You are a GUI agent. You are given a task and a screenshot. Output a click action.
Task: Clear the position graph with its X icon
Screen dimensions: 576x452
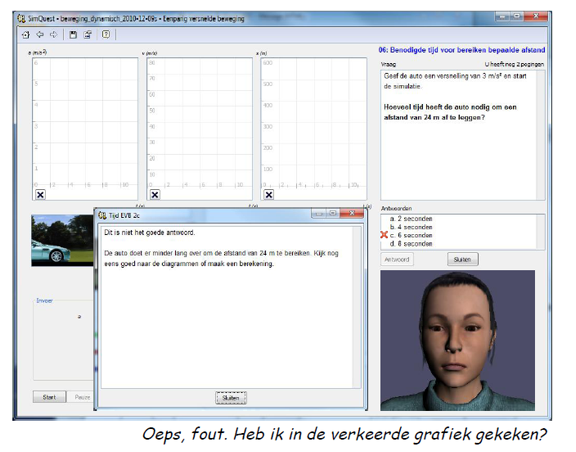[x=269, y=195]
